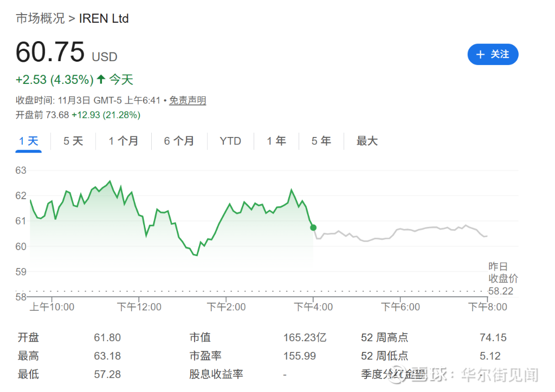
Task: Click the pre-market 73.68 price text
Action: (x=57, y=115)
